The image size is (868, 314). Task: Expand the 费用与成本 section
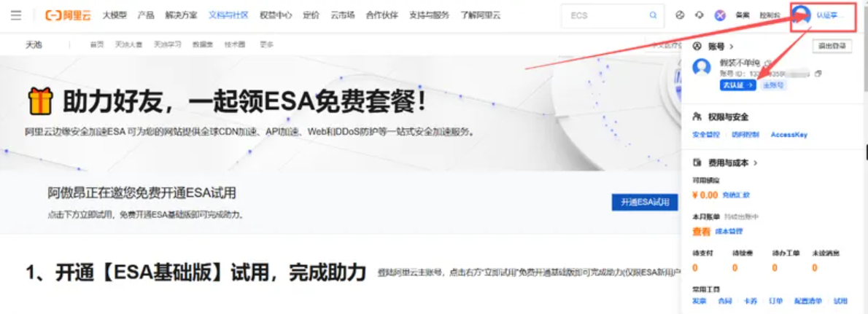point(756,163)
